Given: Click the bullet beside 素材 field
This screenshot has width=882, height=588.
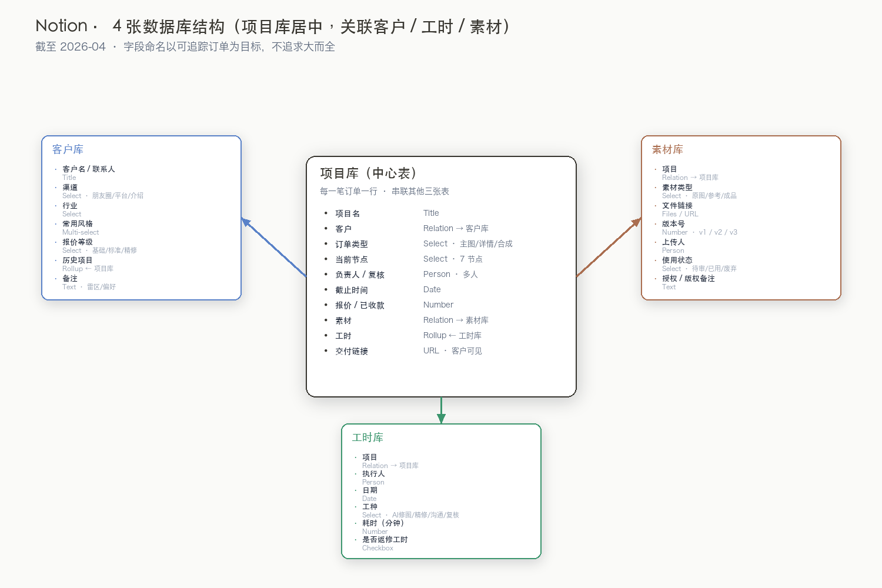Looking at the screenshot, I should (327, 320).
